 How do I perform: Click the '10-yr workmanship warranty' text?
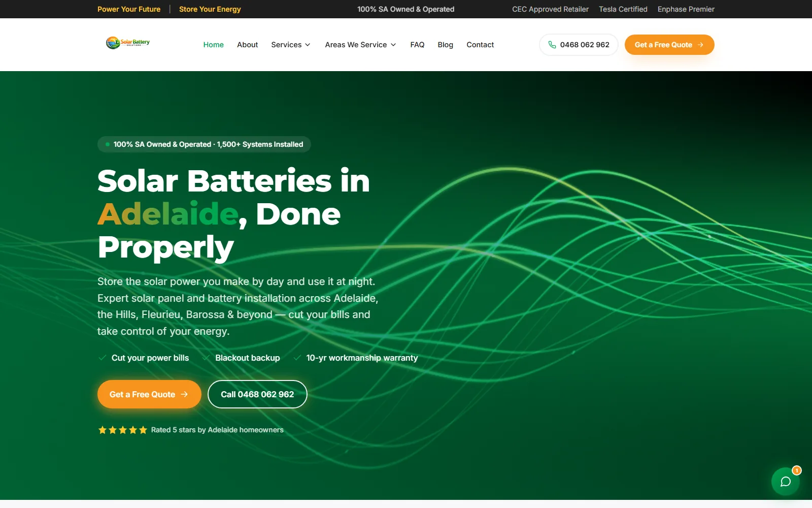[362, 358]
